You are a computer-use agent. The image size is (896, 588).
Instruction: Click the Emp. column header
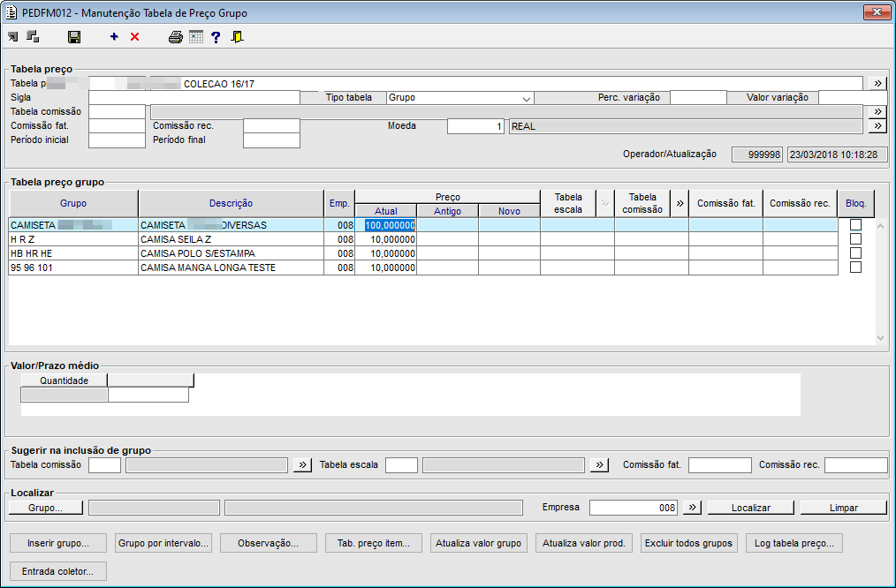click(339, 203)
